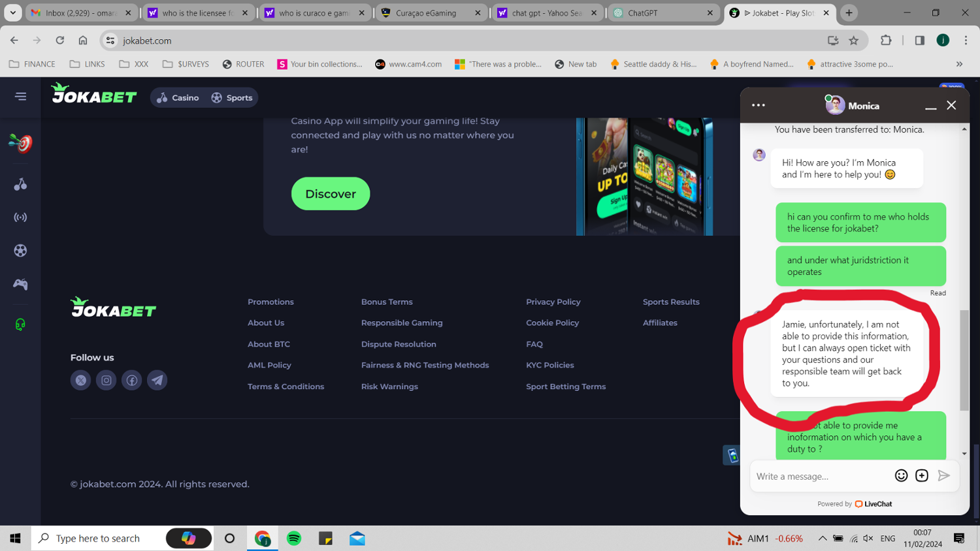The width and height of the screenshot is (980, 551).
Task: Open the Instagram social icon
Action: coord(106,380)
